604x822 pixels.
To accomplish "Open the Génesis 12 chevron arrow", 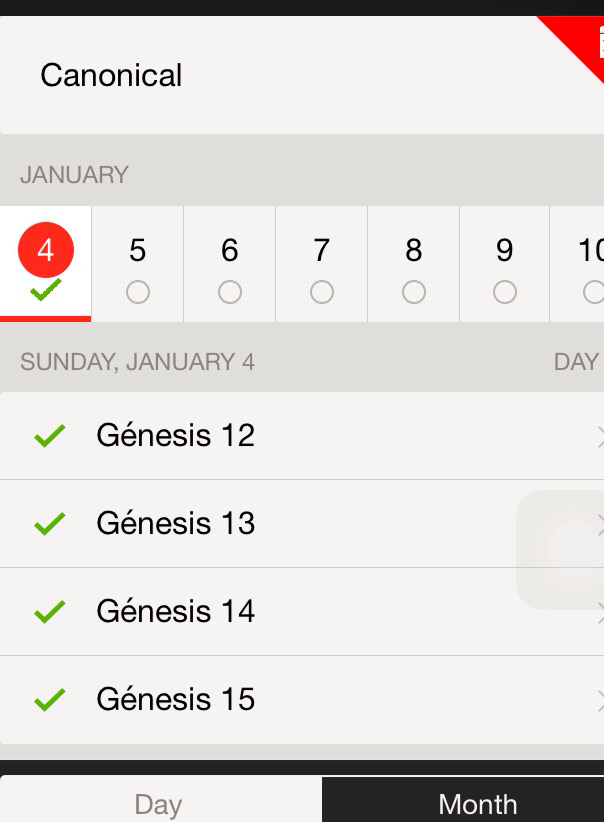I will coord(599,436).
